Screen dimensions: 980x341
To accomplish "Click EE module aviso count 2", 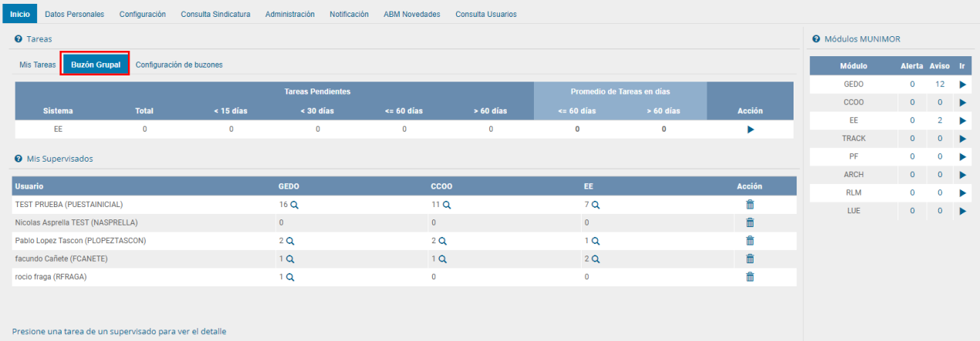I will (x=939, y=120).
